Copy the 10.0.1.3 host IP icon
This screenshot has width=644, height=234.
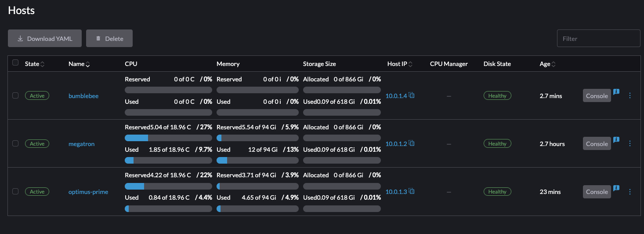(x=412, y=191)
